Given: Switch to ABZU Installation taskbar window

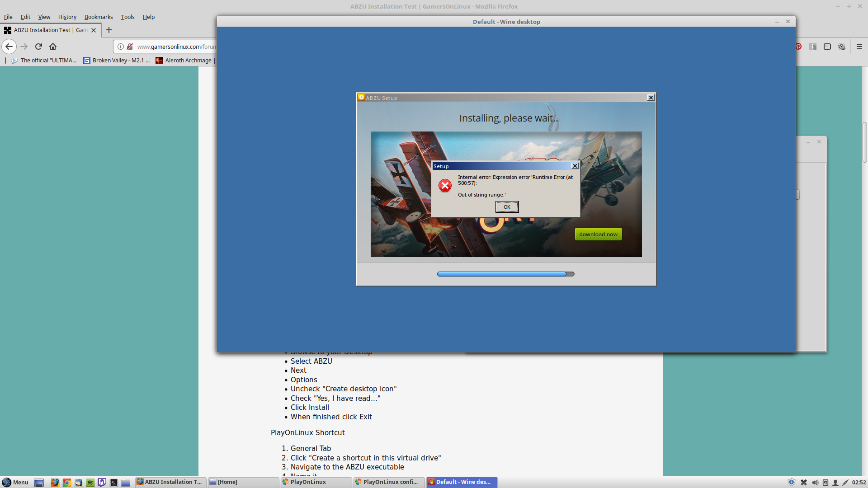Looking at the screenshot, I should (x=171, y=482).
